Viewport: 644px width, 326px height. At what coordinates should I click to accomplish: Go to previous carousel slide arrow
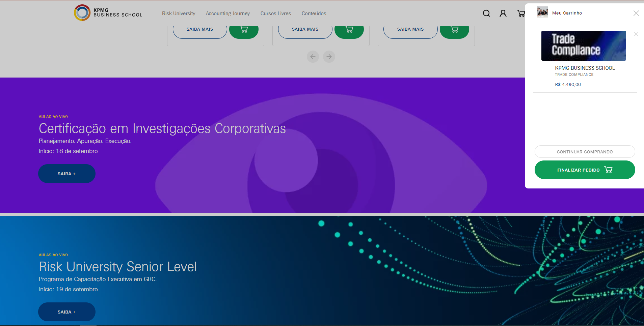point(313,57)
